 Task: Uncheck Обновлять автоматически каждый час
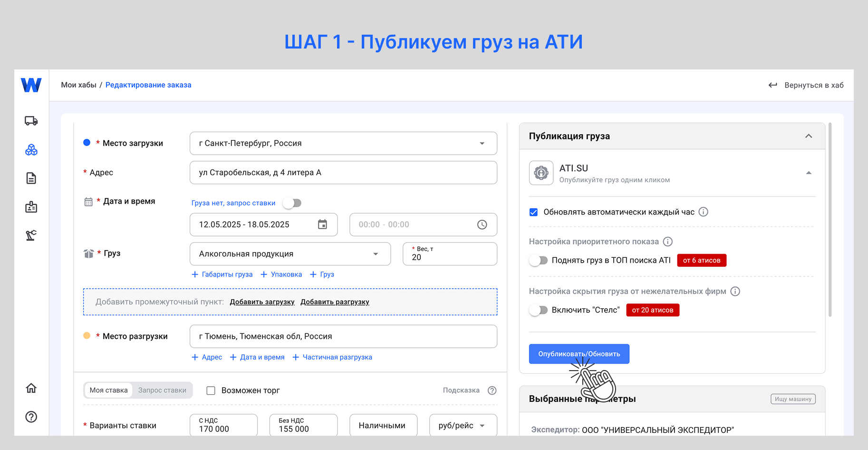[534, 212]
